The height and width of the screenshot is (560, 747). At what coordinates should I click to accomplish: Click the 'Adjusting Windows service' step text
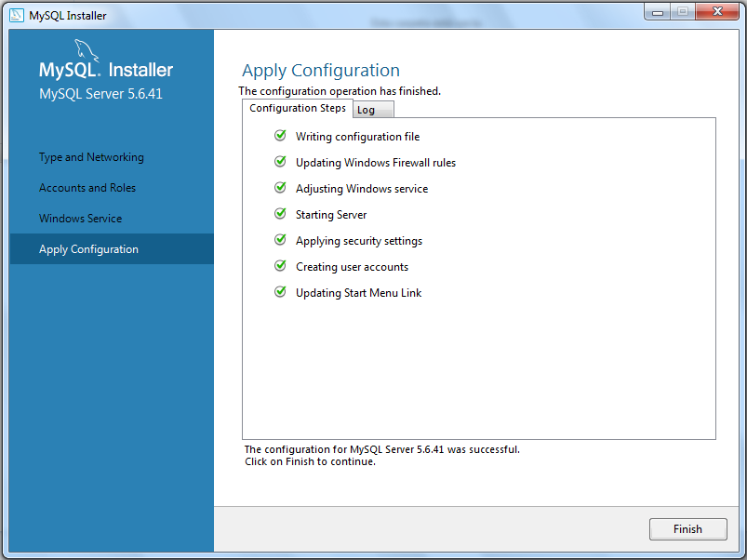[362, 189]
